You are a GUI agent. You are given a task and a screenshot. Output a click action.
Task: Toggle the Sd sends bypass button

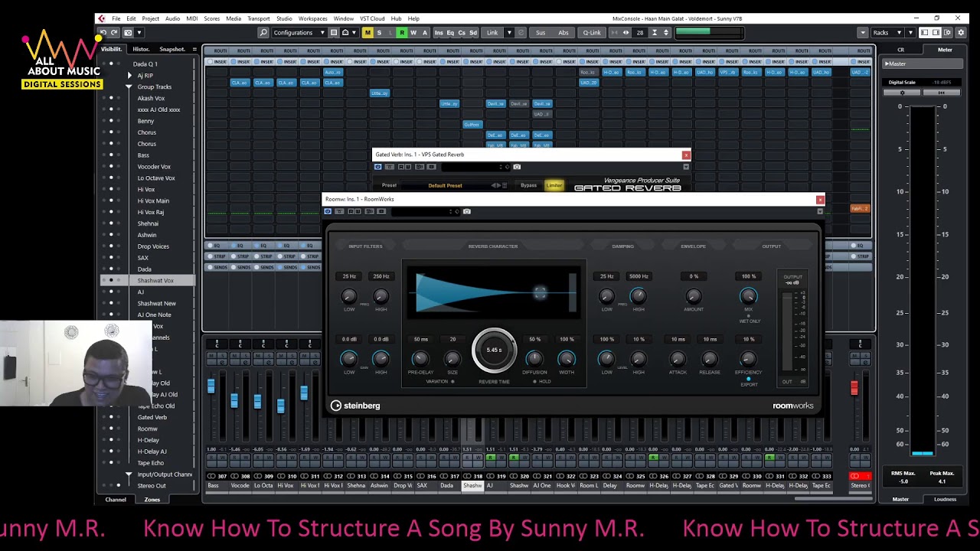click(x=473, y=32)
